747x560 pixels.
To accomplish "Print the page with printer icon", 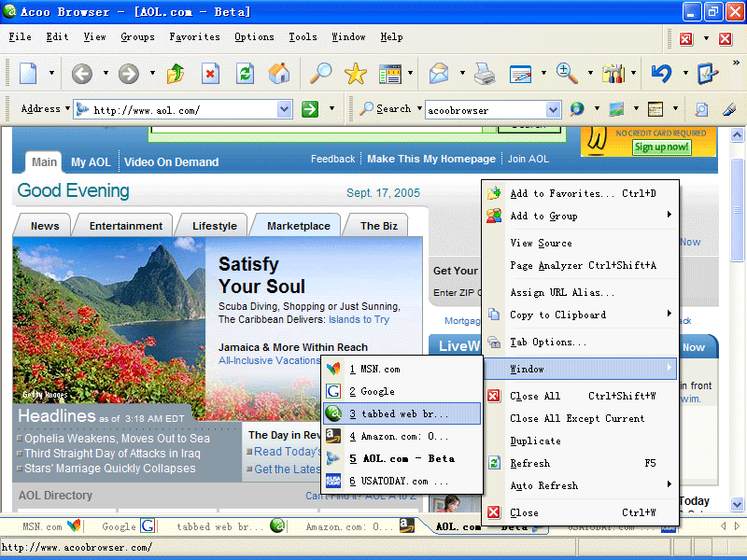I will click(485, 74).
